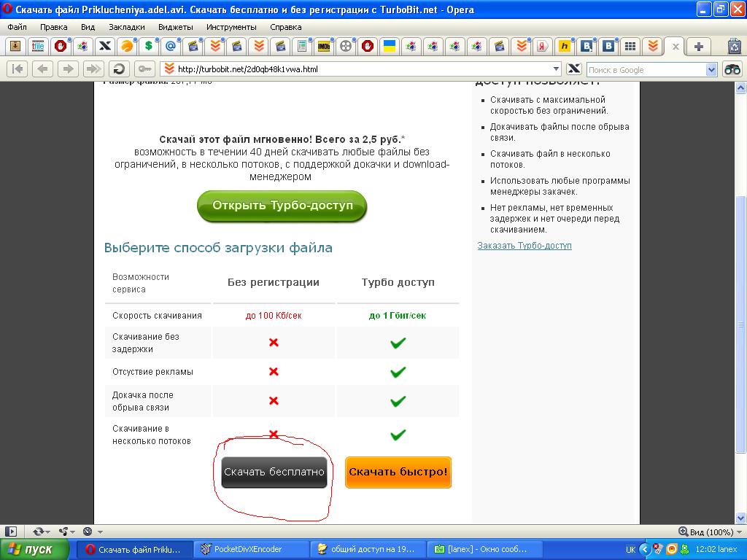Screen dimensions: 747x560
Task: Open the search engine dropdown
Action: [711, 69]
